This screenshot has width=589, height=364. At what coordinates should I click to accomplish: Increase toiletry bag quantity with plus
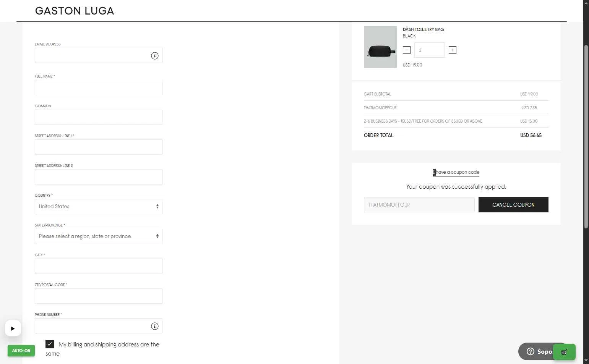click(x=453, y=50)
